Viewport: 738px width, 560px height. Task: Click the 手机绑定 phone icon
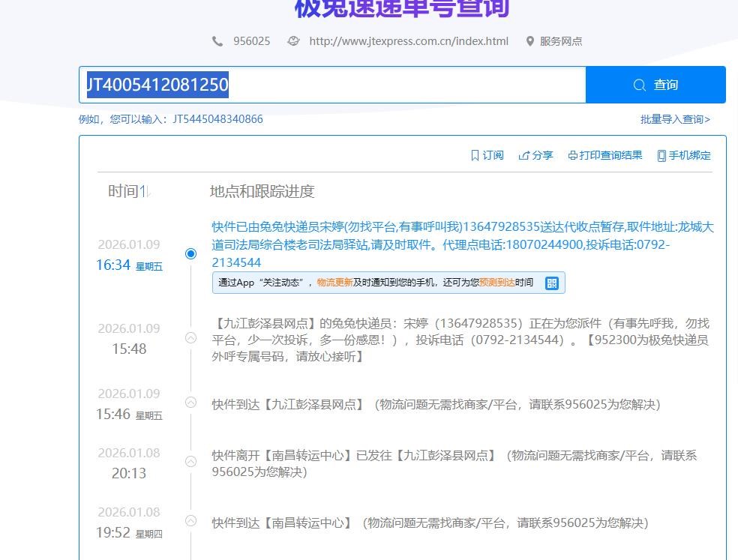pos(661,155)
